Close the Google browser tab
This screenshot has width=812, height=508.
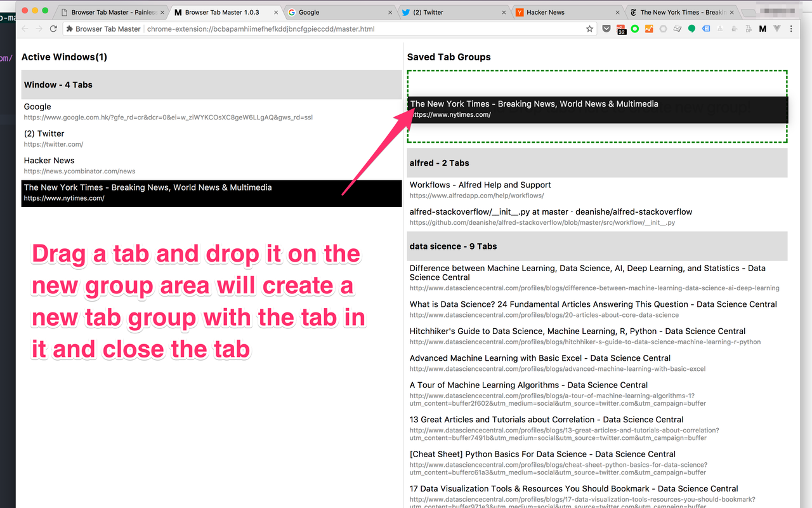point(390,12)
